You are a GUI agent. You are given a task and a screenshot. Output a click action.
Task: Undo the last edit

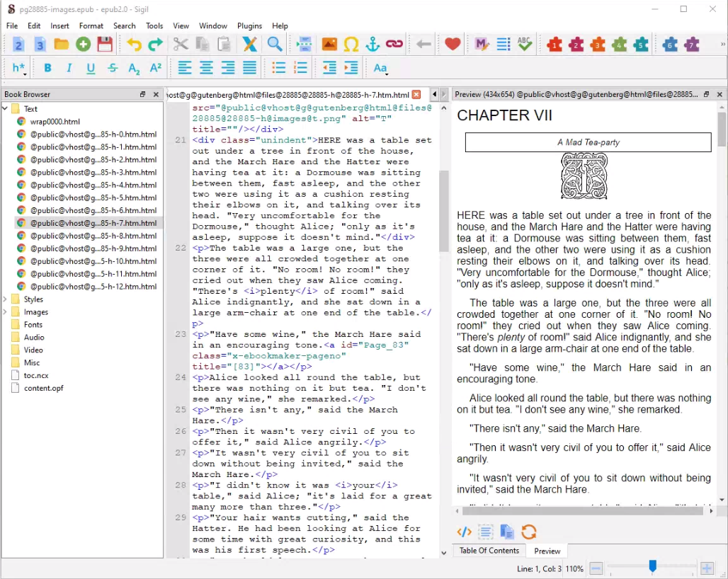[x=135, y=43]
